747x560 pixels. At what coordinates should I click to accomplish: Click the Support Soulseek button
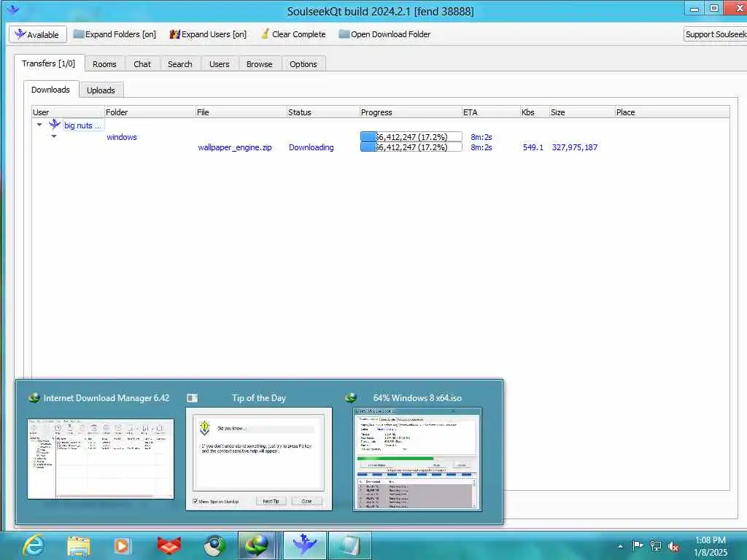pos(716,34)
